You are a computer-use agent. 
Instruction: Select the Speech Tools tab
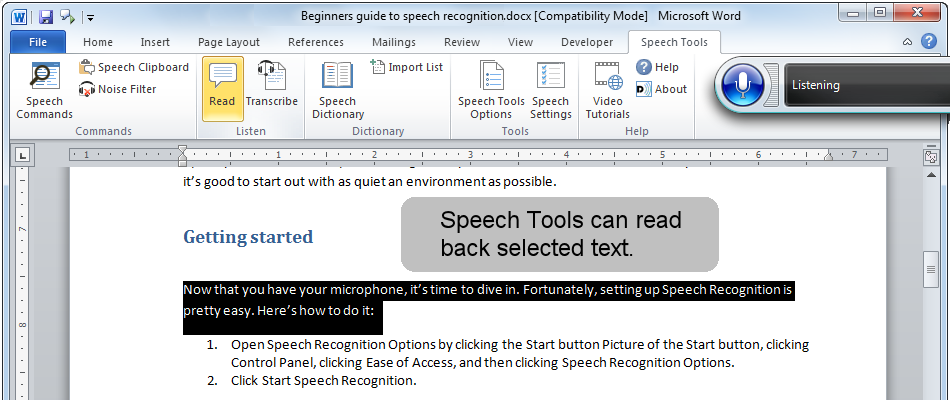(x=674, y=42)
